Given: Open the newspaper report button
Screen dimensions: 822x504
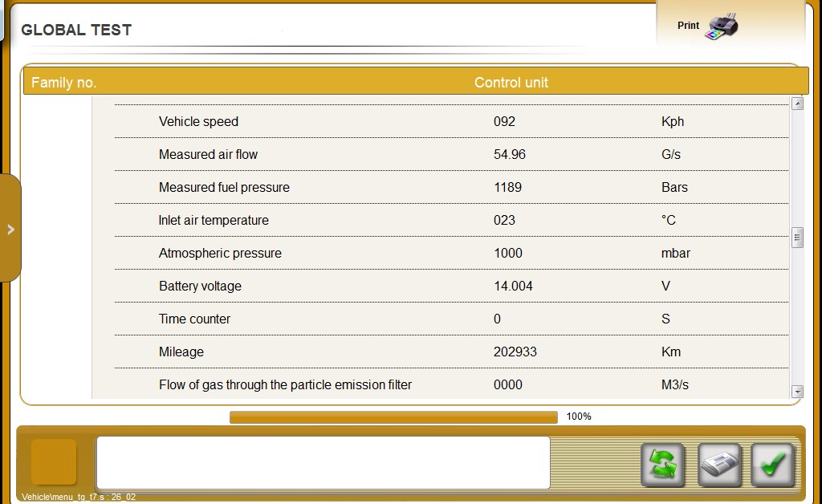Looking at the screenshot, I should tap(719, 465).
